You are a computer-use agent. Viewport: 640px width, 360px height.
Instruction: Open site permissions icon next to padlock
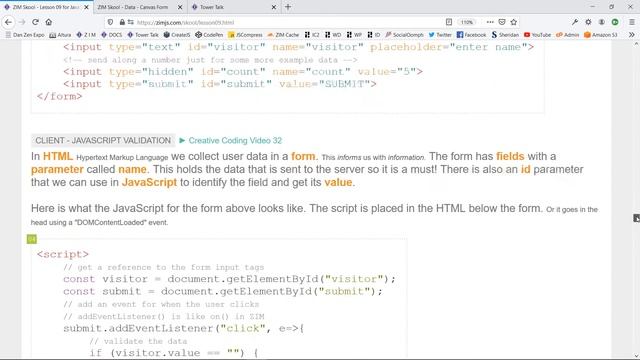[131, 22]
